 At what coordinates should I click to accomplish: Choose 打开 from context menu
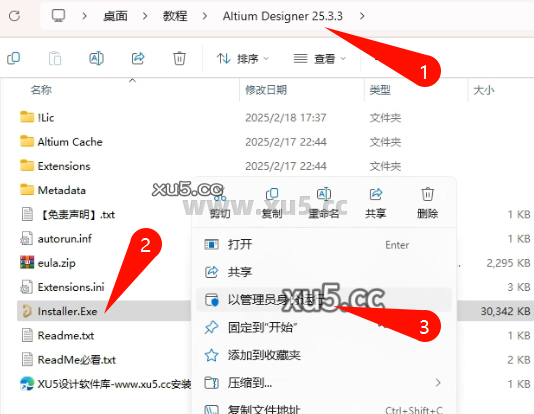click(324, 244)
